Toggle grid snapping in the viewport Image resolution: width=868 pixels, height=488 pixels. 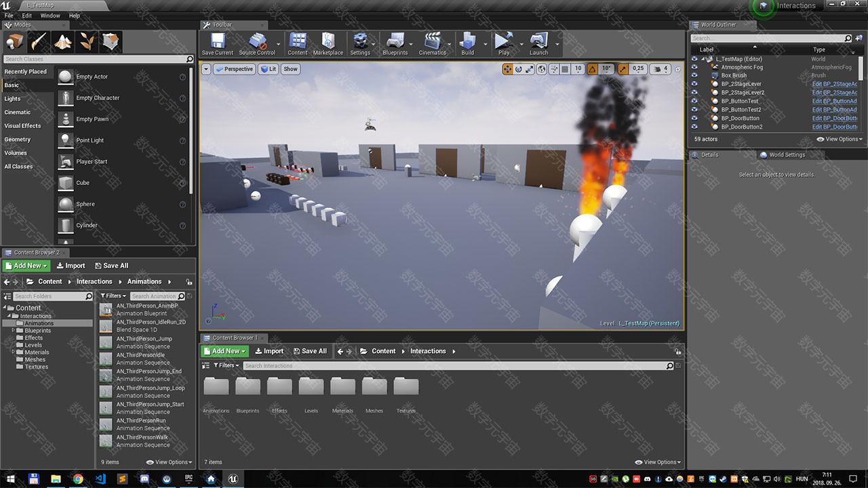click(565, 69)
